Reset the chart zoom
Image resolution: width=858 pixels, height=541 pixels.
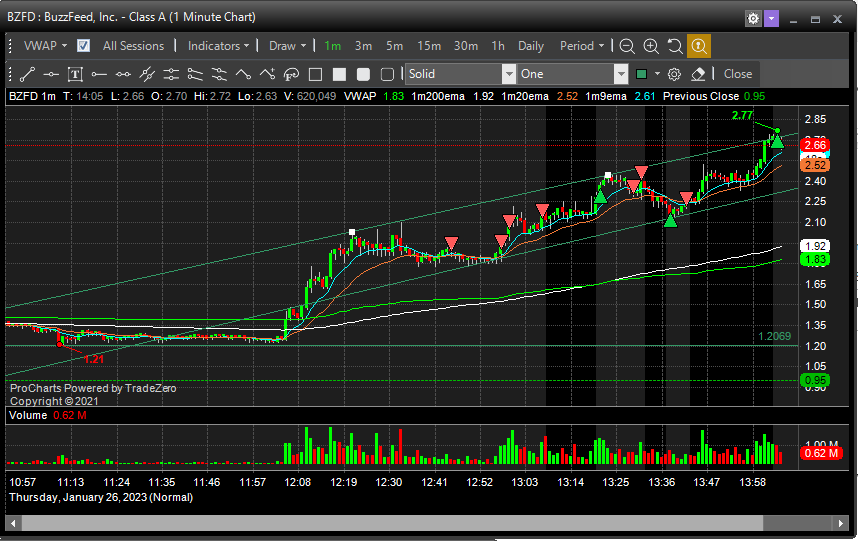pyautogui.click(x=675, y=46)
